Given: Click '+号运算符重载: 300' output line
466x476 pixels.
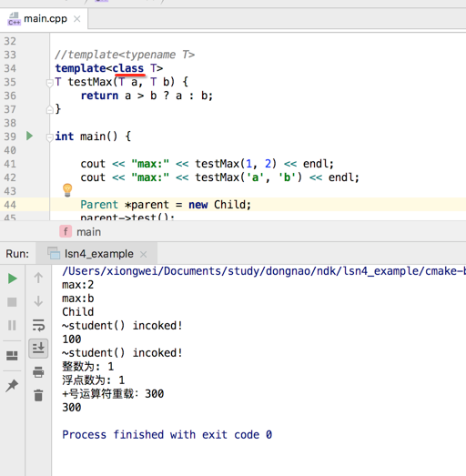Looking at the screenshot, I should [x=113, y=394].
